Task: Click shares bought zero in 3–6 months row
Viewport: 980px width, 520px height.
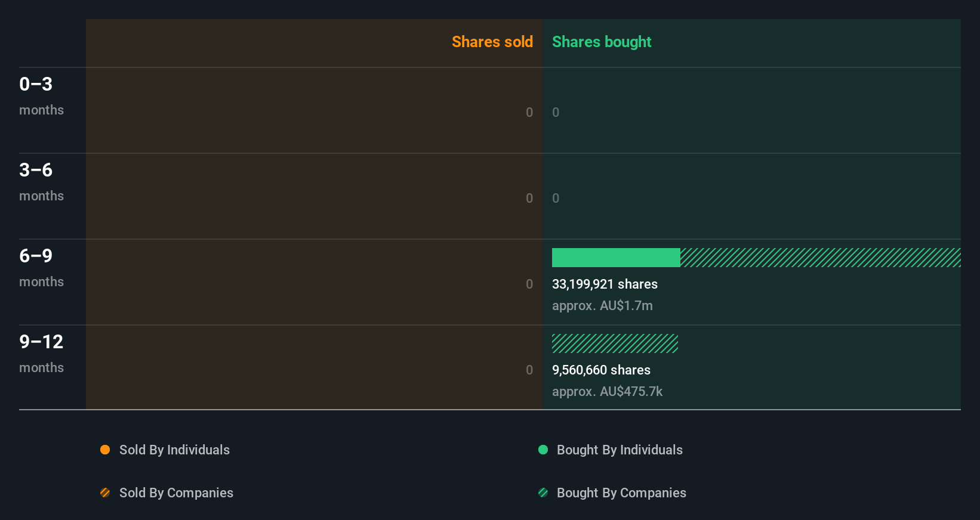Action: tap(556, 198)
